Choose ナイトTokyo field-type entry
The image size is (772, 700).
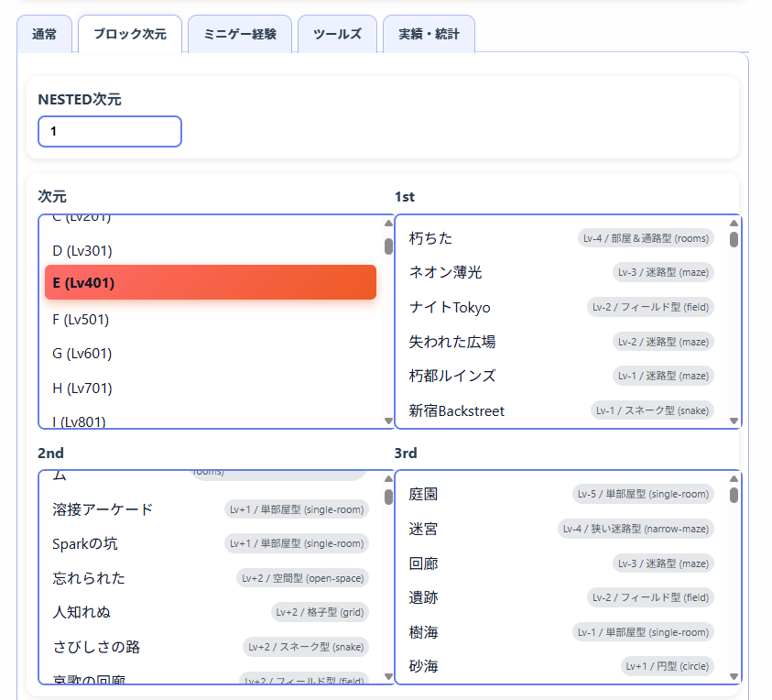point(560,307)
